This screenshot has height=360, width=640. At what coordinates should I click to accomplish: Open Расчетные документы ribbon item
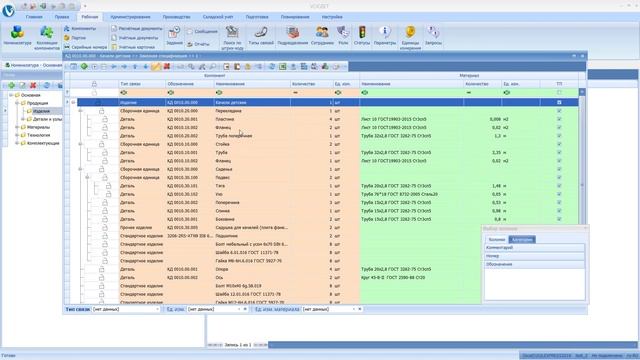pos(137,29)
